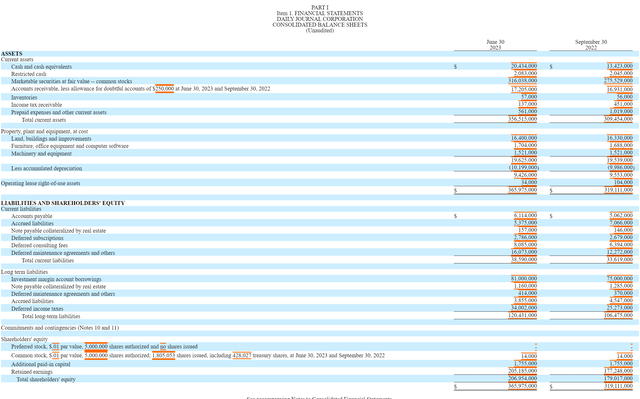Select the 179,017,000 total shareholders' equity value
Viewport: 640px width, 399px height.
[618, 379]
